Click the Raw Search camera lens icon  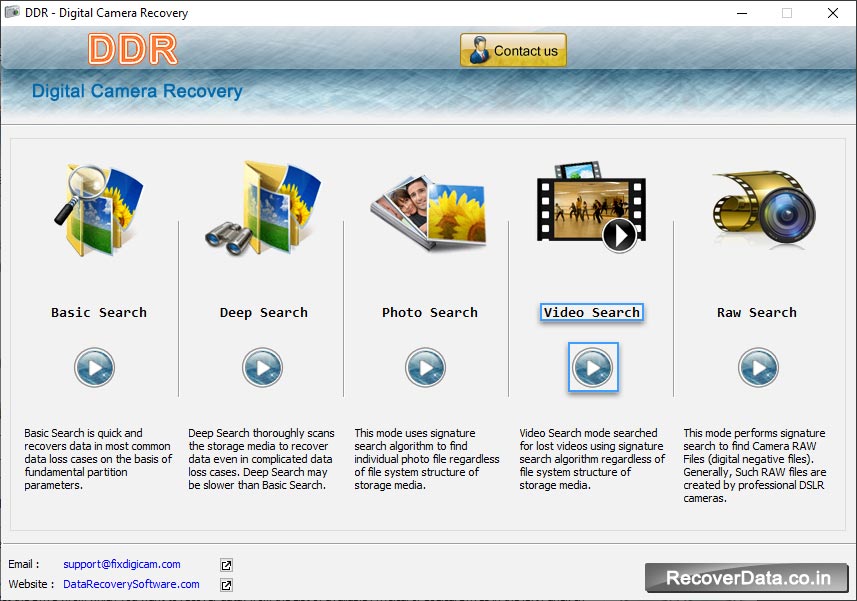click(764, 207)
